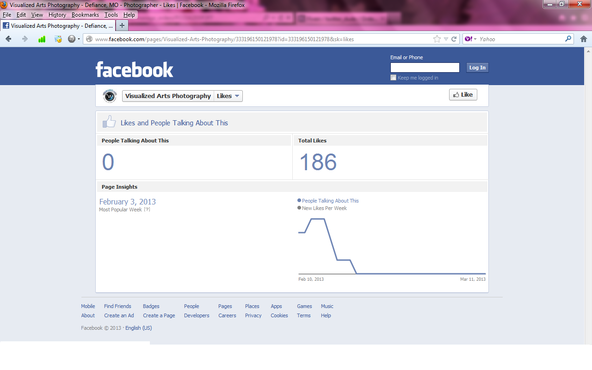Click the browser address bar URL
This screenshot has width=592, height=370.
224,39
